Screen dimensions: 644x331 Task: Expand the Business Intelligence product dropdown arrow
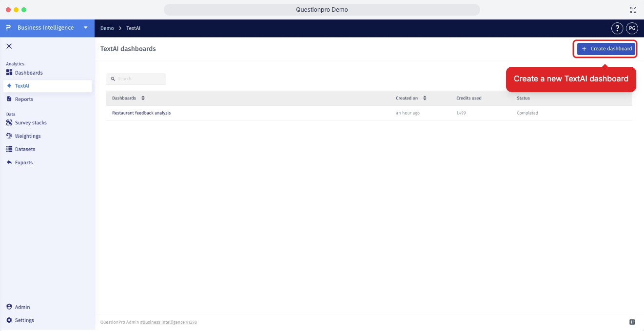86,28
